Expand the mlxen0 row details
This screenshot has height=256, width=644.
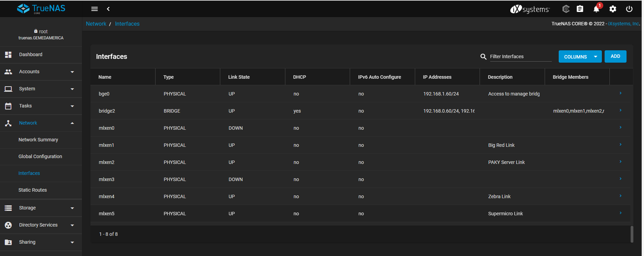click(620, 127)
